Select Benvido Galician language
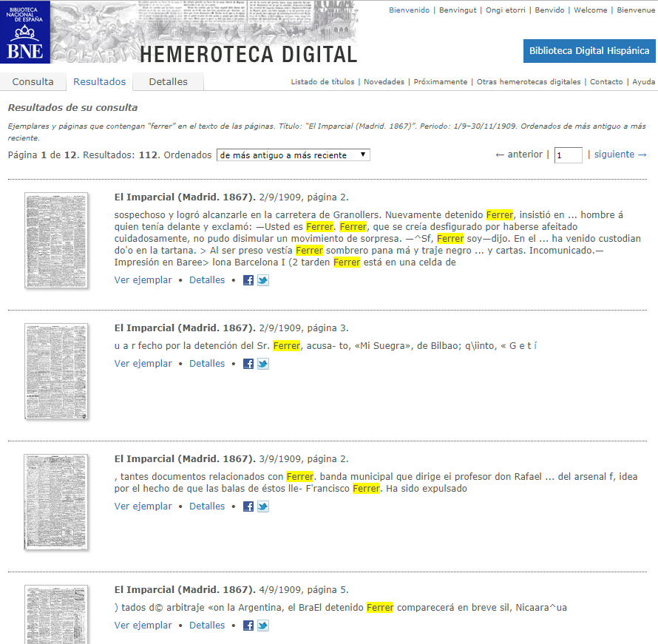Screen dimensions: 658x644 (550, 10)
